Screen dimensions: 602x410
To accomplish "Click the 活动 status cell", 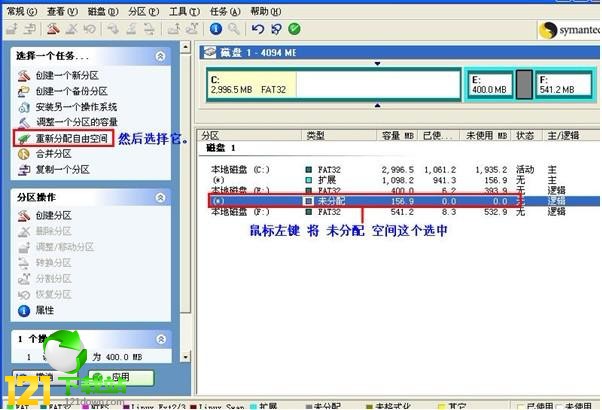I will (x=525, y=170).
